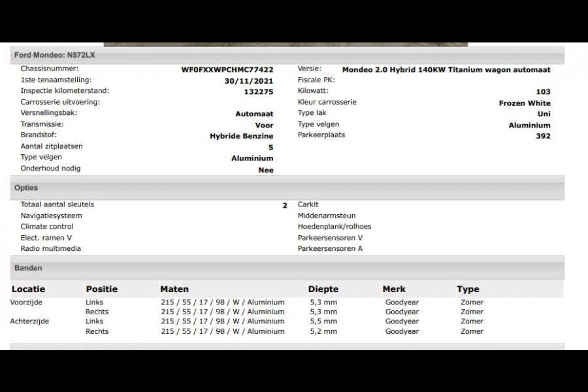Select the chassis number WF0FXXWPCHMC77422
Viewport: 588px width, 392px height.
coord(227,69)
